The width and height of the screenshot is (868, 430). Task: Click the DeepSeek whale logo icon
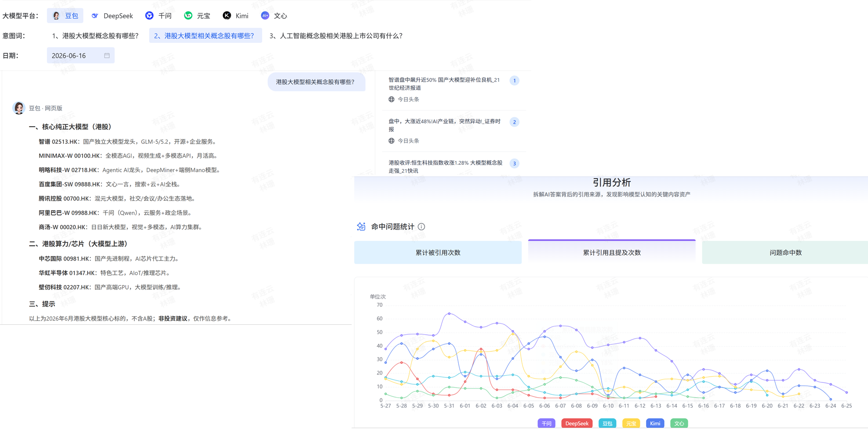point(95,16)
